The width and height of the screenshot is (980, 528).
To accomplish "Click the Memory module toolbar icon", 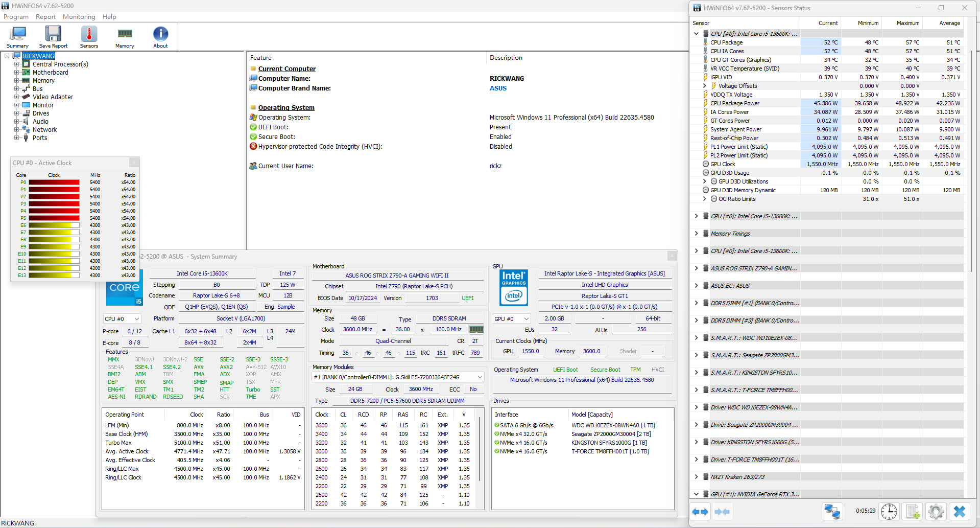I will (125, 37).
